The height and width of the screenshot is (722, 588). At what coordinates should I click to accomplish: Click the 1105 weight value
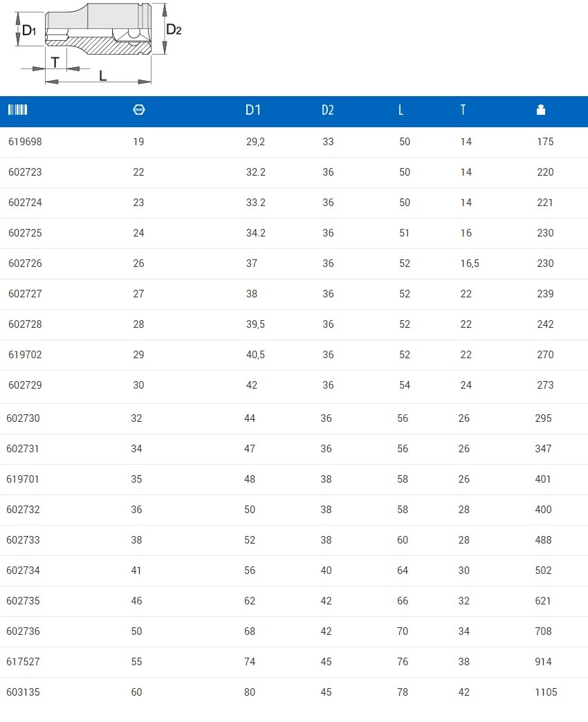(x=546, y=692)
